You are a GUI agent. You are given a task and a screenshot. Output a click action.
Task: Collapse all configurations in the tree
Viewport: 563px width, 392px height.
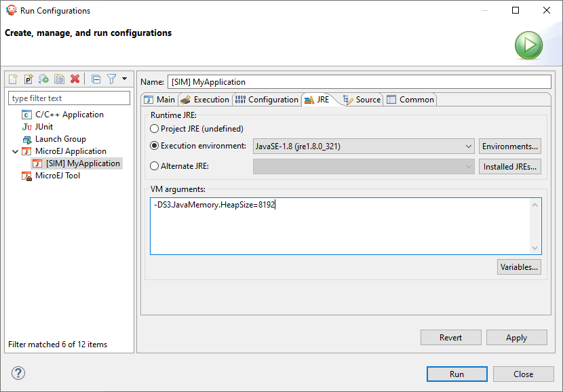click(x=96, y=79)
